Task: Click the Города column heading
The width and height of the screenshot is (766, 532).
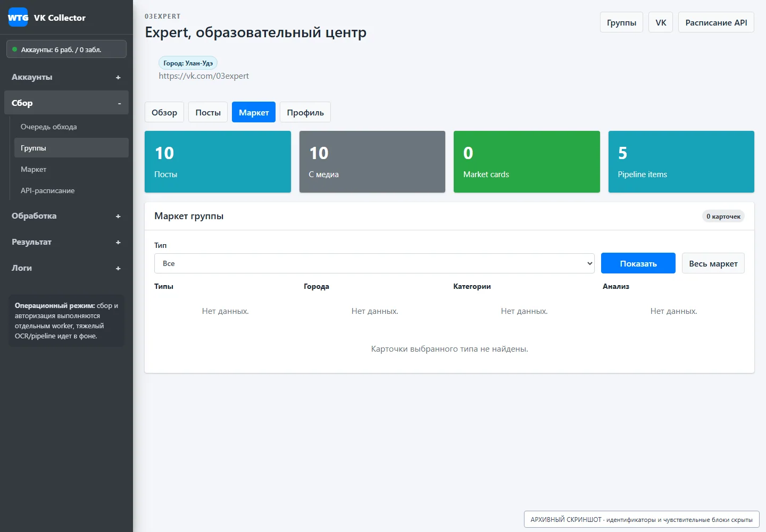Action: [x=317, y=286]
